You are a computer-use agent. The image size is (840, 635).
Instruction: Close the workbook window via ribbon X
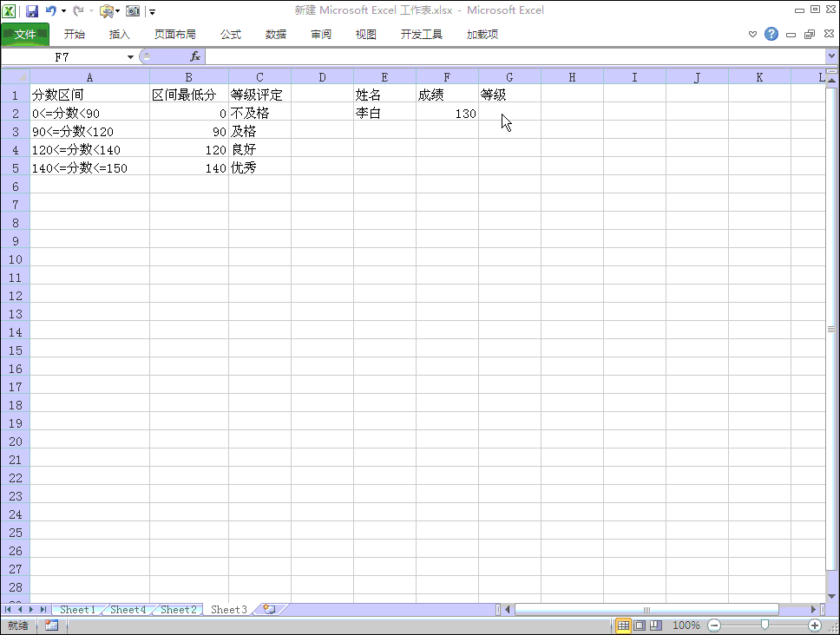(x=829, y=34)
